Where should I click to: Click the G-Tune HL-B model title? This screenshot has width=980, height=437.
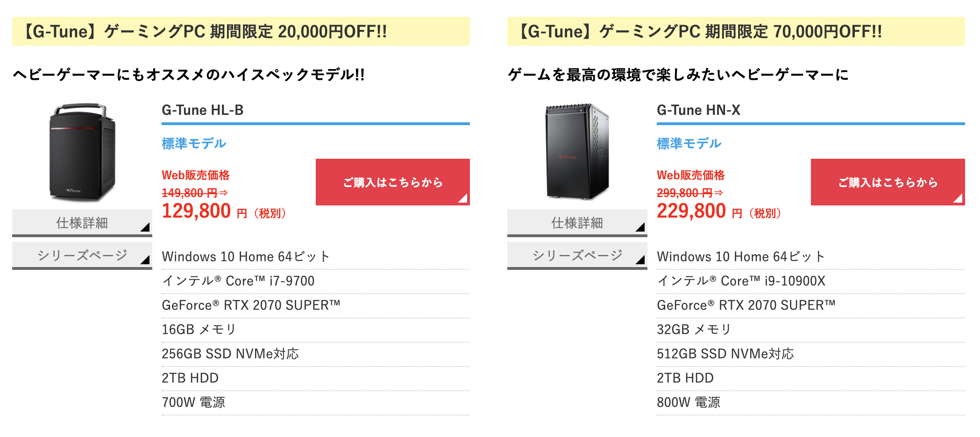[x=203, y=110]
